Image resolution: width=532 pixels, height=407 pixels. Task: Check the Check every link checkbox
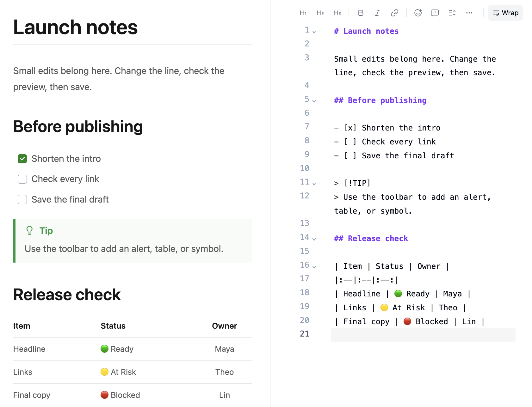22,179
